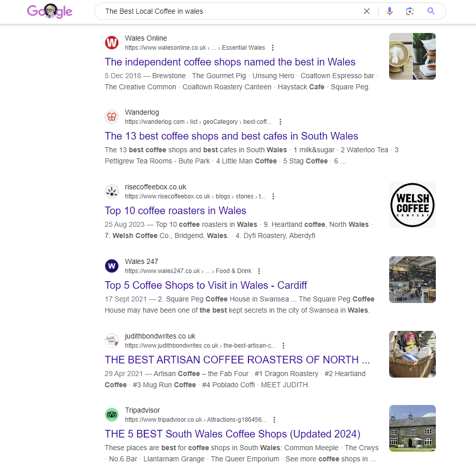Open 'Top 10 coffee roasters in Wales' link
This screenshot has width=476, height=472.
175,211
